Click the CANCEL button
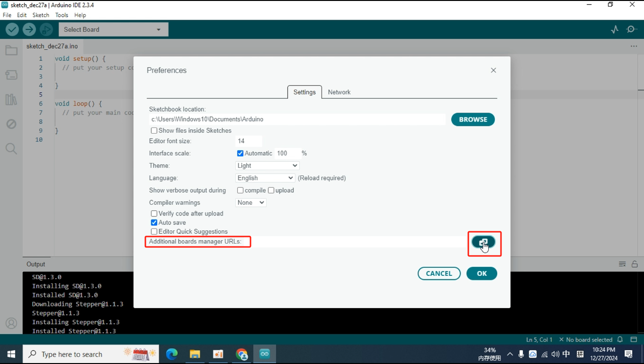Screen dimensions: 644x364 point(439,273)
